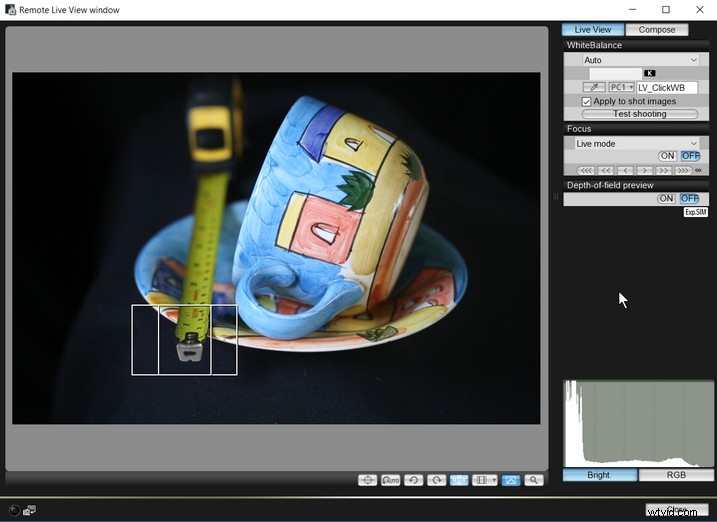Maximize the Remote Live View window
This screenshot has width=717, height=522.
coord(666,10)
